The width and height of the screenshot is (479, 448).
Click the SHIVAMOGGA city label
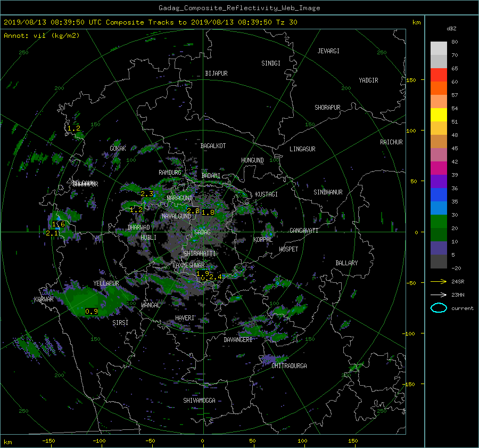[x=199, y=401]
